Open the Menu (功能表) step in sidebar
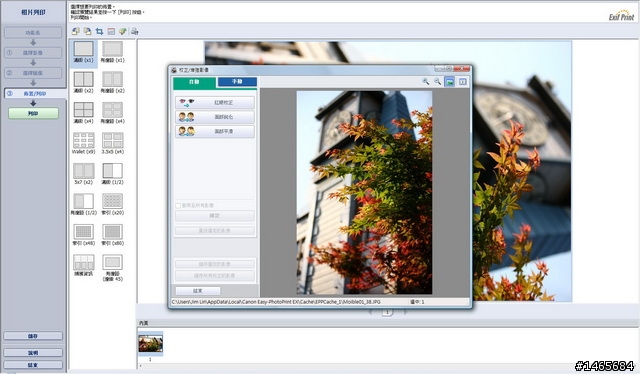The image size is (640, 374). [x=33, y=32]
